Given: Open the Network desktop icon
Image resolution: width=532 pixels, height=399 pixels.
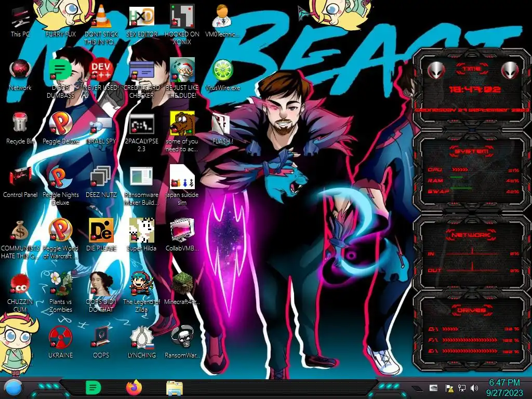Looking at the screenshot, I should [x=20, y=71].
